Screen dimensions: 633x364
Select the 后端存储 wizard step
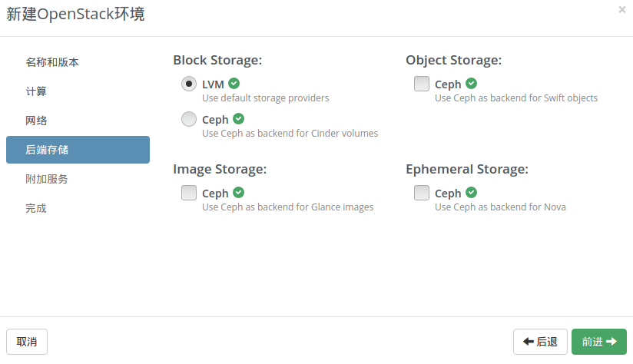click(x=78, y=150)
